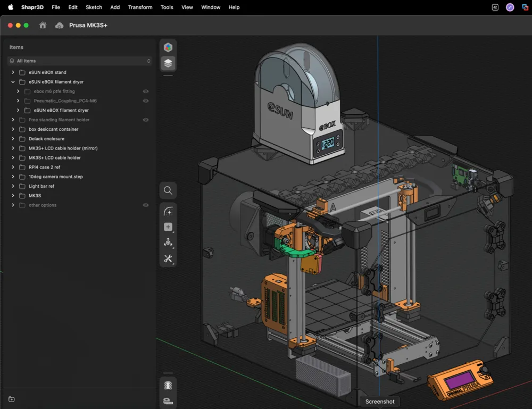Expand the MK3S folder
532x409 pixels.
coord(13,196)
